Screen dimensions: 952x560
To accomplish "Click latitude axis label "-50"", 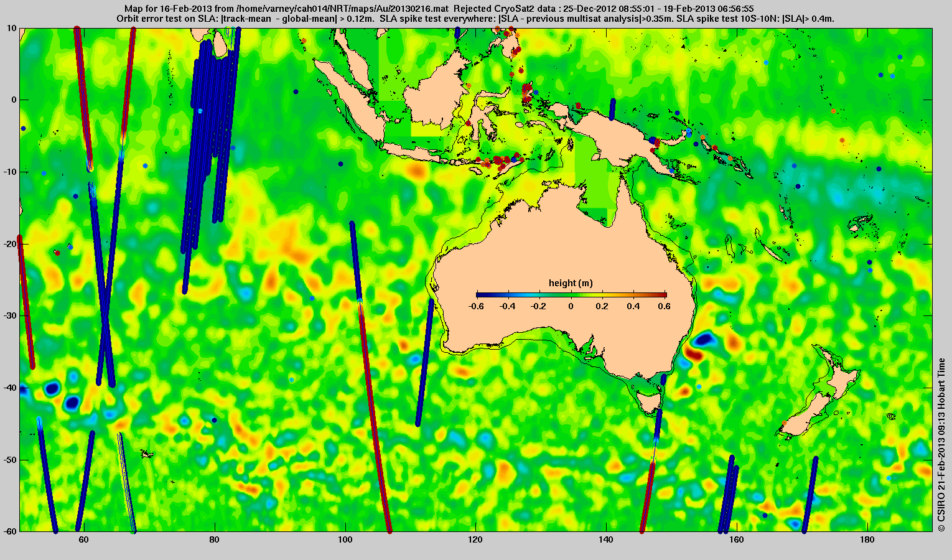I will point(11,460).
